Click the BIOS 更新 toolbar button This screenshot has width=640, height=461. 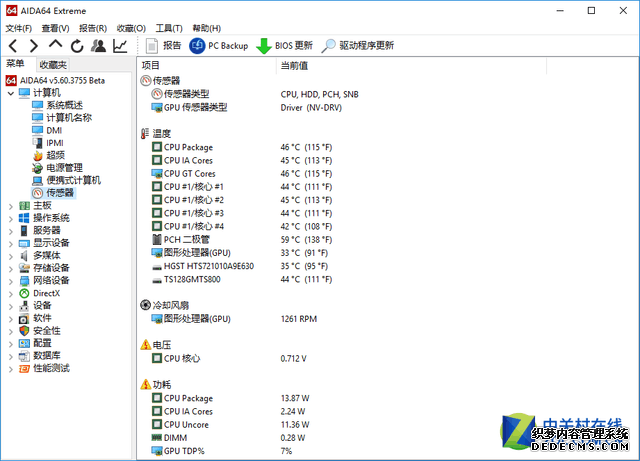click(284, 46)
